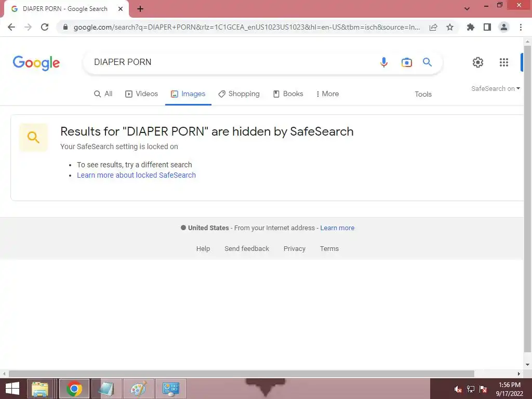The height and width of the screenshot is (399, 532).
Task: Open the Action Center flag icon
Action: pyautogui.click(x=484, y=389)
